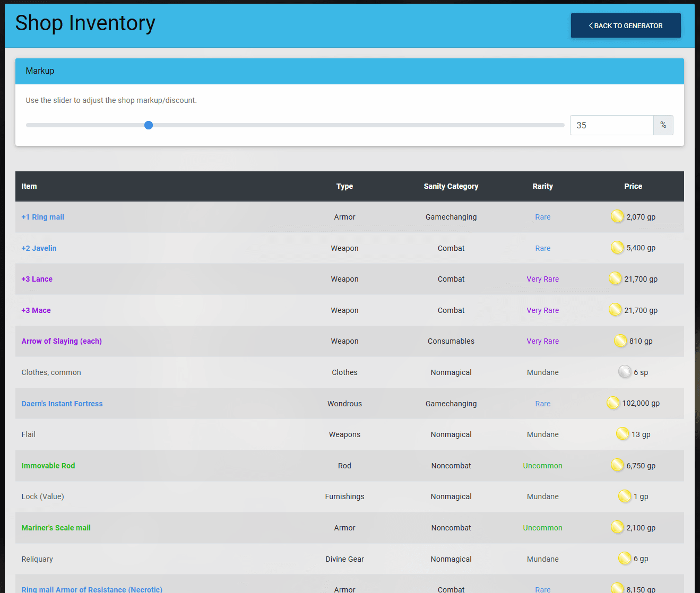Click the coin icon next to +2 Javelin's price
The height and width of the screenshot is (593, 700).
click(x=617, y=247)
